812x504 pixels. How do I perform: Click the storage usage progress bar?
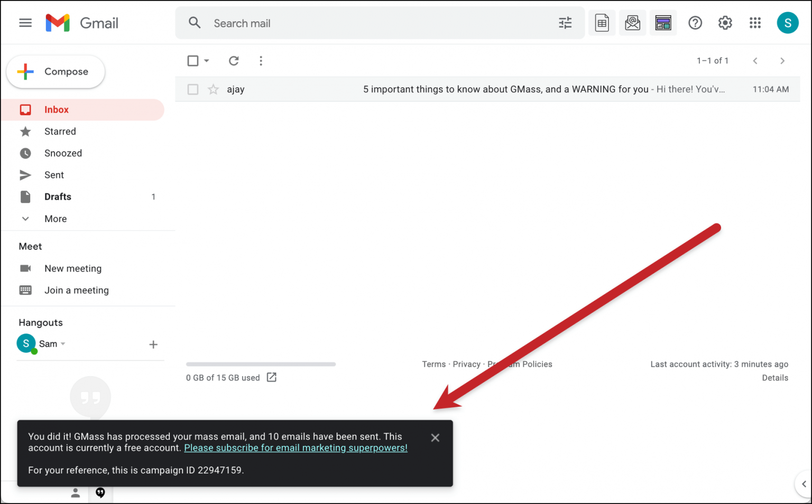pos(261,364)
